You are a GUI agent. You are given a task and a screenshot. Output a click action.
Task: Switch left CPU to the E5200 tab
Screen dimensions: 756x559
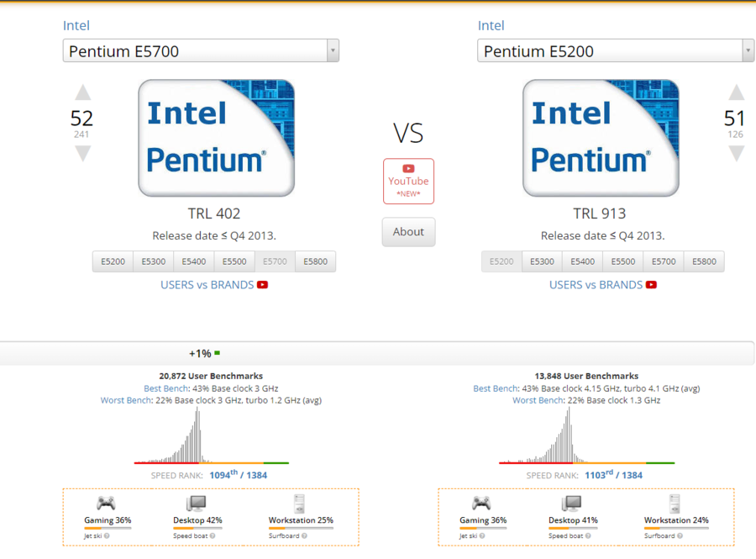coord(113,261)
